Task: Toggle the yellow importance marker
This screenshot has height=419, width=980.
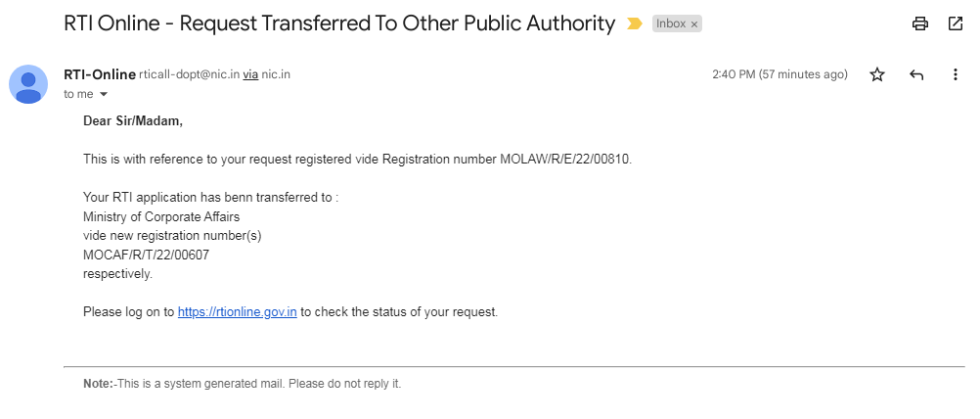Action: click(635, 23)
